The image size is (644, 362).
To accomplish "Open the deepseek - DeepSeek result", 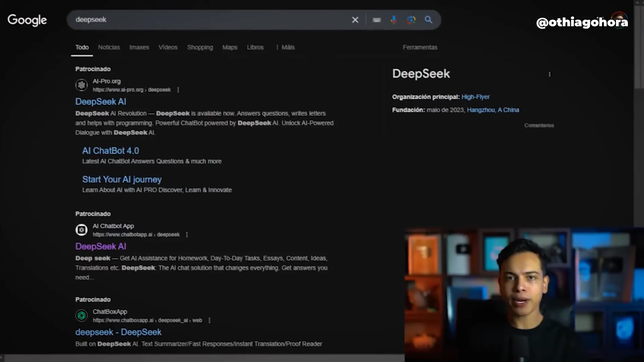I will (118, 332).
